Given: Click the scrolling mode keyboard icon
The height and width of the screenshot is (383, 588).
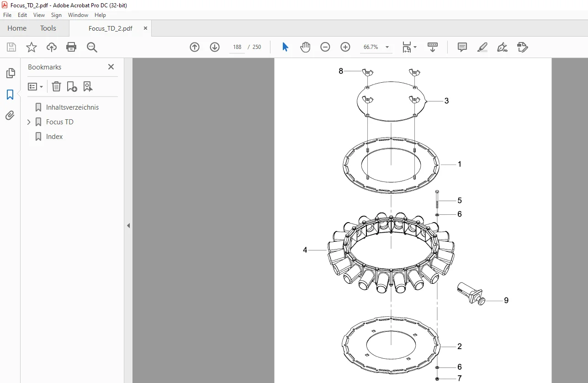Looking at the screenshot, I should pyautogui.click(x=433, y=47).
